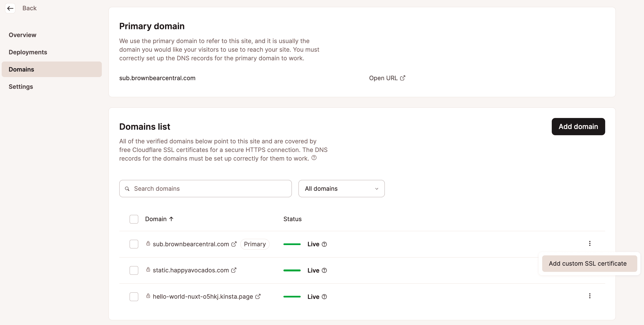Click the Open URL link for primary domain

386,78
